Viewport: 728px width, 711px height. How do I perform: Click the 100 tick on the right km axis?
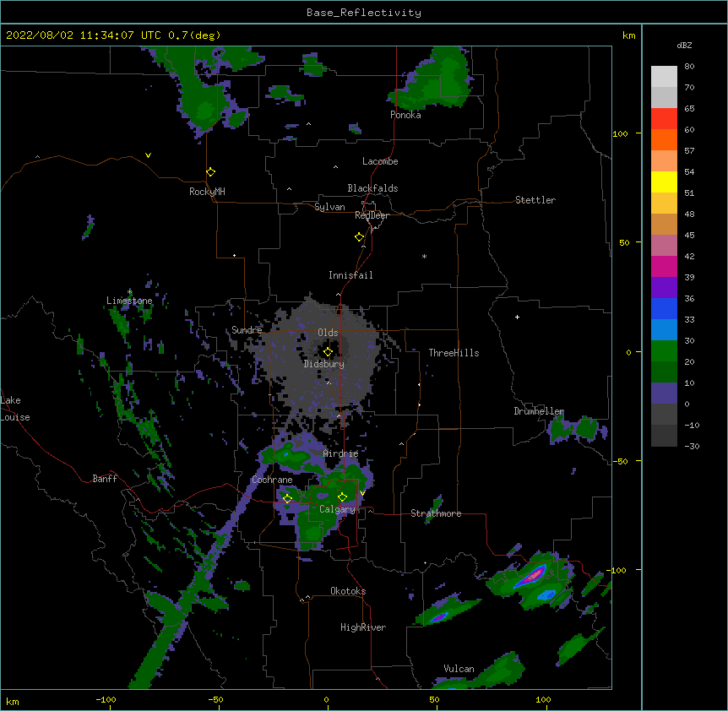click(620, 133)
